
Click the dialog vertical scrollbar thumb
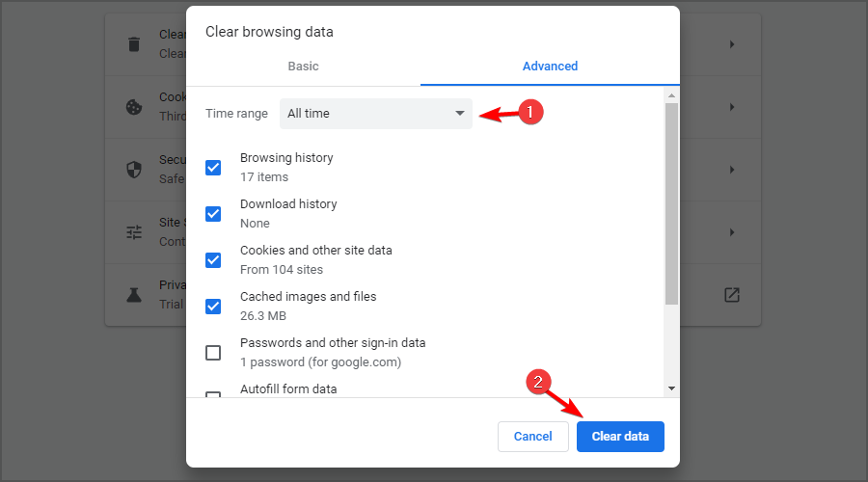coord(671,203)
